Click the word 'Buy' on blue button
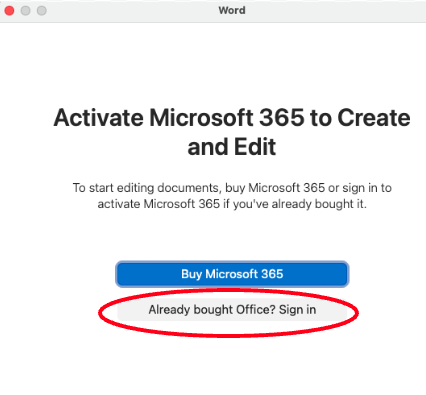 191,274
